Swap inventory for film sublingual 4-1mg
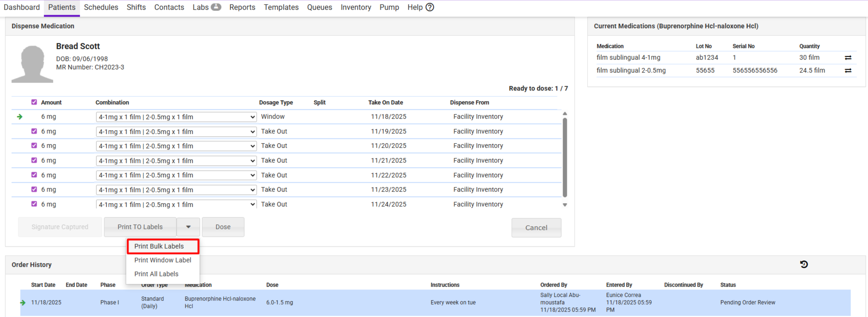 pyautogui.click(x=848, y=58)
